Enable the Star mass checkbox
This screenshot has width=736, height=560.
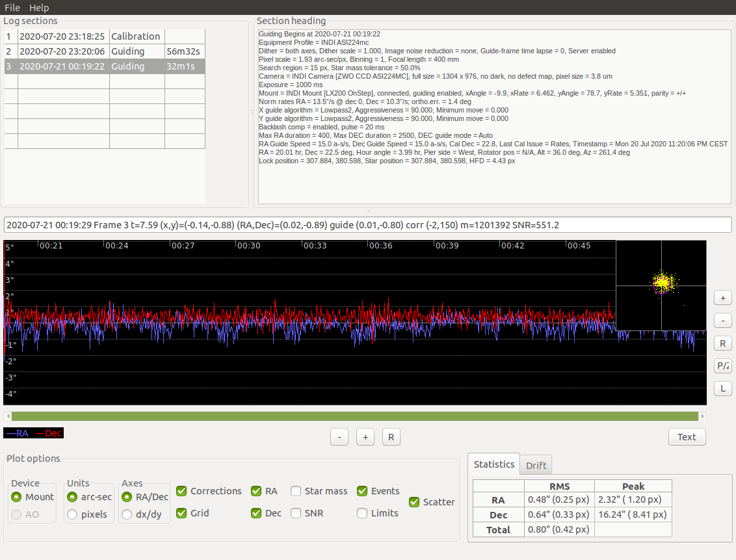click(x=296, y=491)
